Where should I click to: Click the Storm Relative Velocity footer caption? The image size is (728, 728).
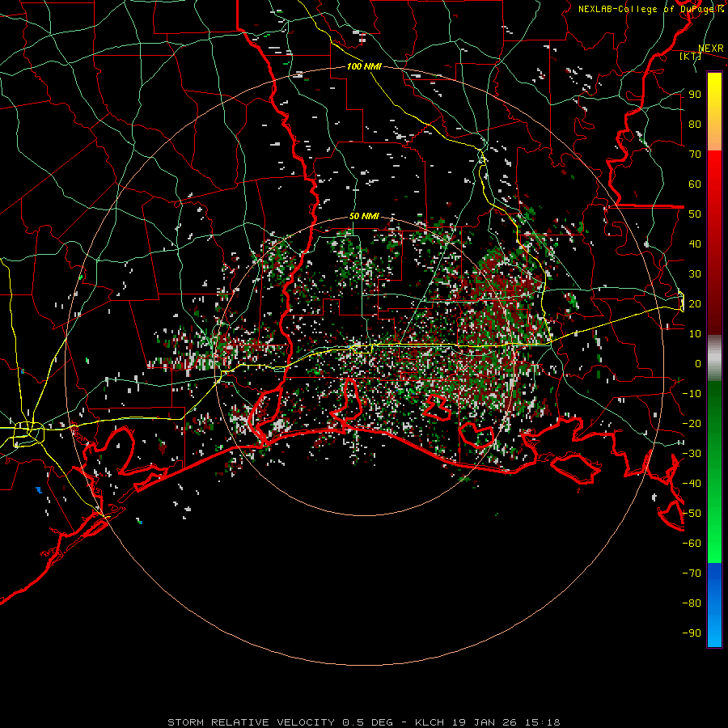tap(363, 722)
